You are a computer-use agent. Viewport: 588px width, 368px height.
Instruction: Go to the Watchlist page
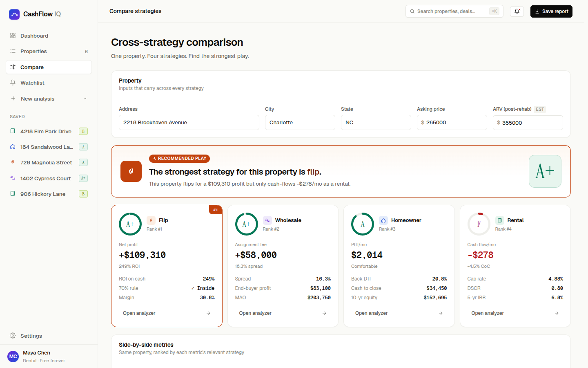tap(49, 83)
